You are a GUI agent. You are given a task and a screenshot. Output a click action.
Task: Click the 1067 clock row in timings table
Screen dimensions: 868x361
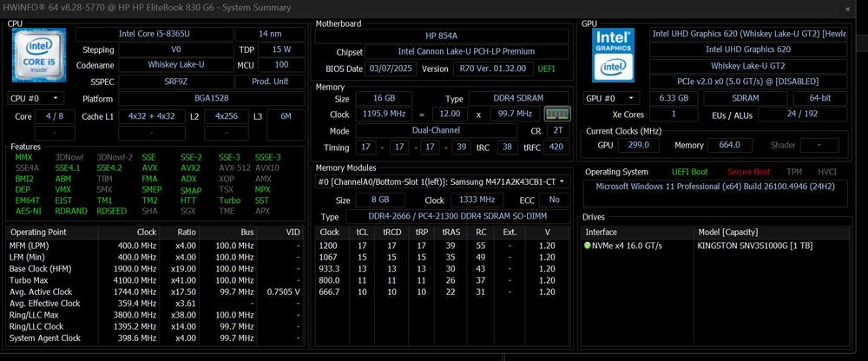coord(443,258)
